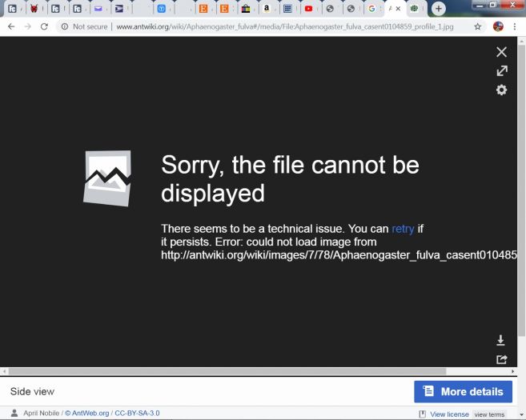Open Chrome profile avatar menu
The width and height of the screenshot is (526, 420).
click(498, 26)
